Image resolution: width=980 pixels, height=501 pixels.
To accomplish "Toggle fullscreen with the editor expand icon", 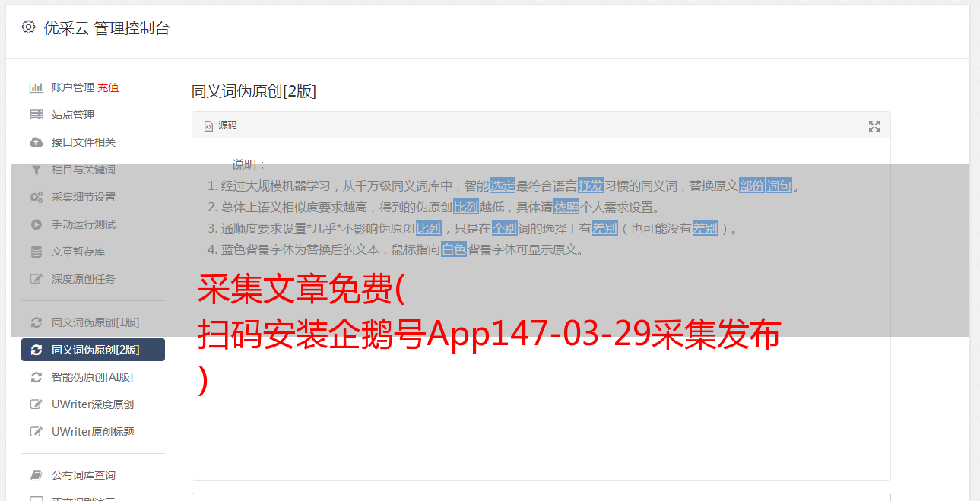I will (x=874, y=126).
